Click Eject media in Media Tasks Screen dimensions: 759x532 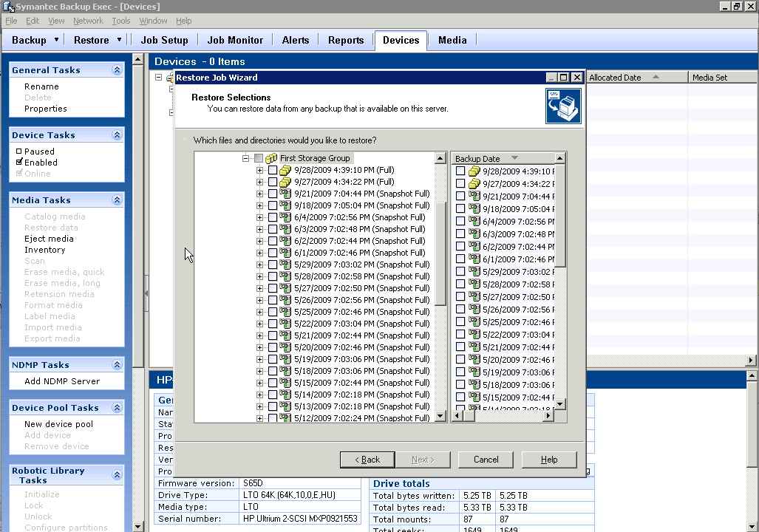[x=49, y=239]
